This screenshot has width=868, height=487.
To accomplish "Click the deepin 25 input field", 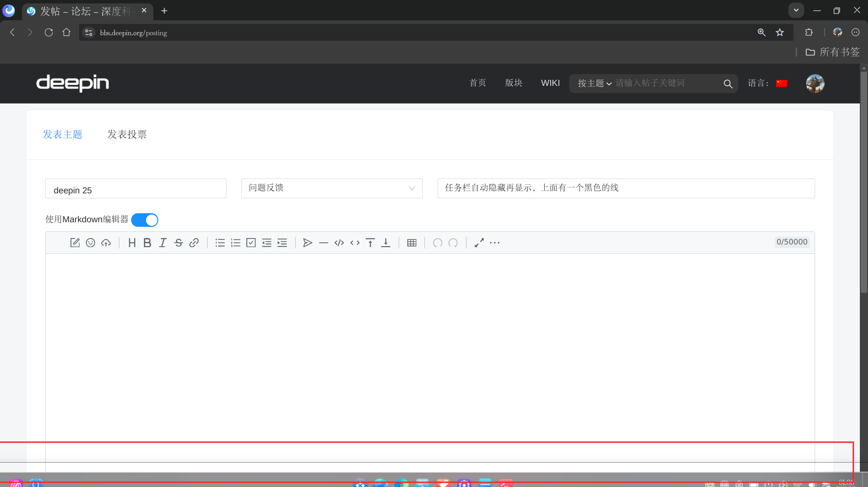I will tap(136, 188).
